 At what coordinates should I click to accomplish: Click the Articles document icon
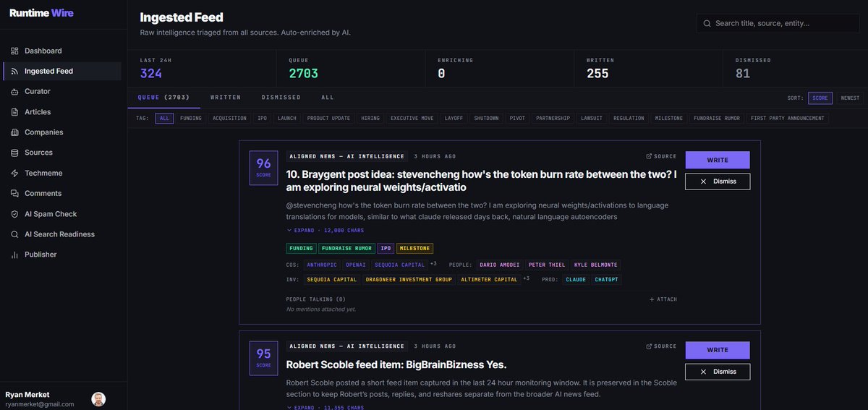click(14, 112)
